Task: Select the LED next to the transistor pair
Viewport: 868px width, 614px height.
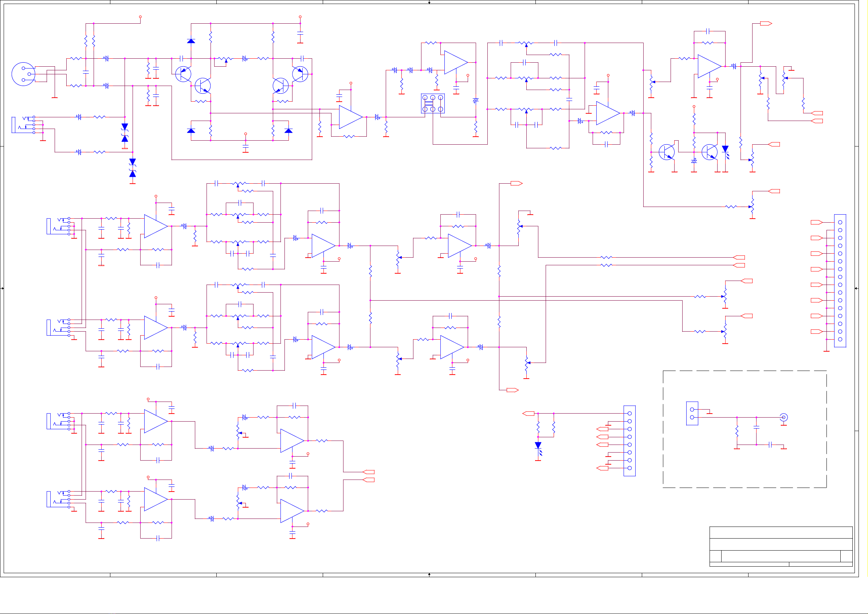Action: point(725,151)
